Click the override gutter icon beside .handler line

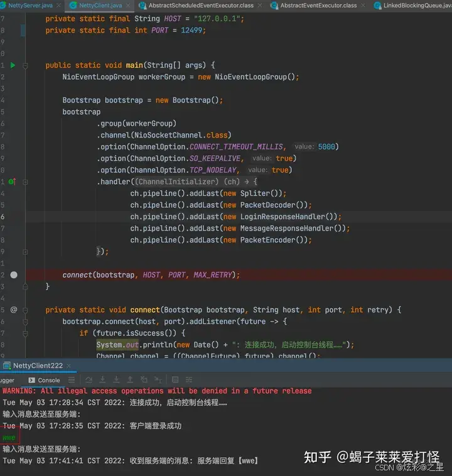coord(12,182)
